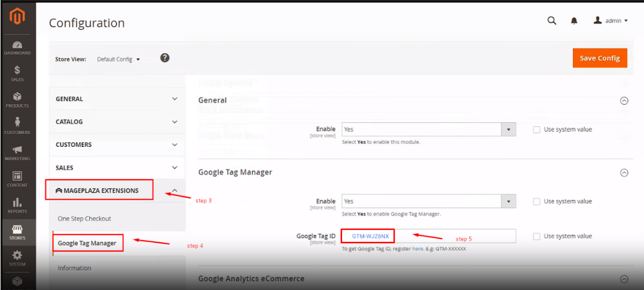
Task: Open the Stores sidebar icon
Action: tap(17, 232)
